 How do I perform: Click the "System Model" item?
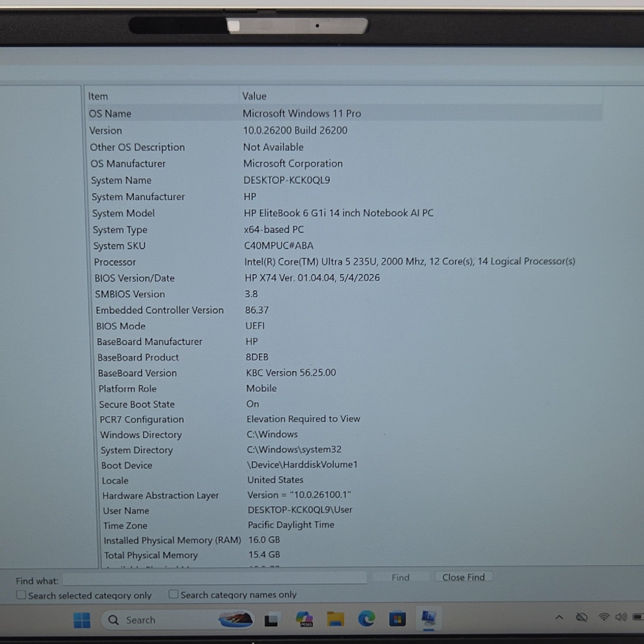pyautogui.click(x=123, y=213)
